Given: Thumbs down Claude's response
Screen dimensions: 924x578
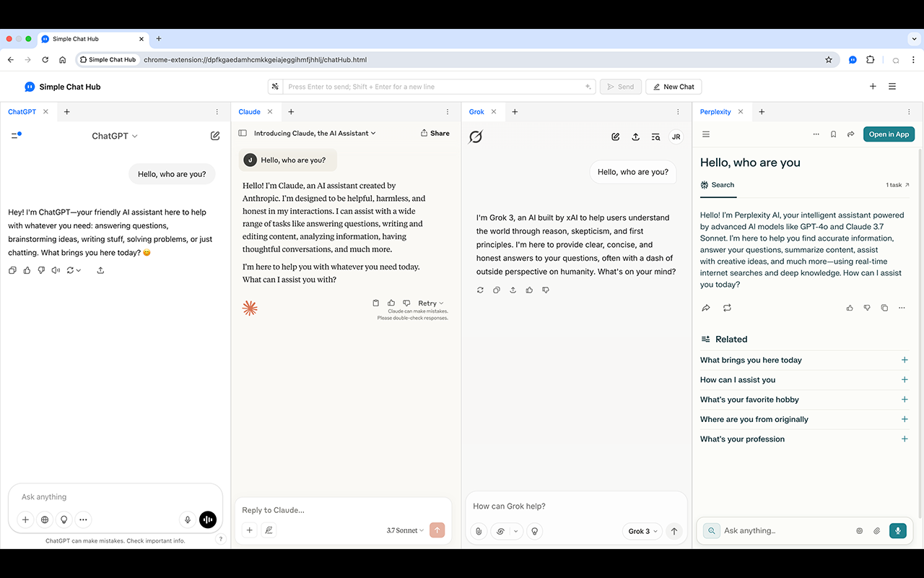Looking at the screenshot, I should click(406, 303).
